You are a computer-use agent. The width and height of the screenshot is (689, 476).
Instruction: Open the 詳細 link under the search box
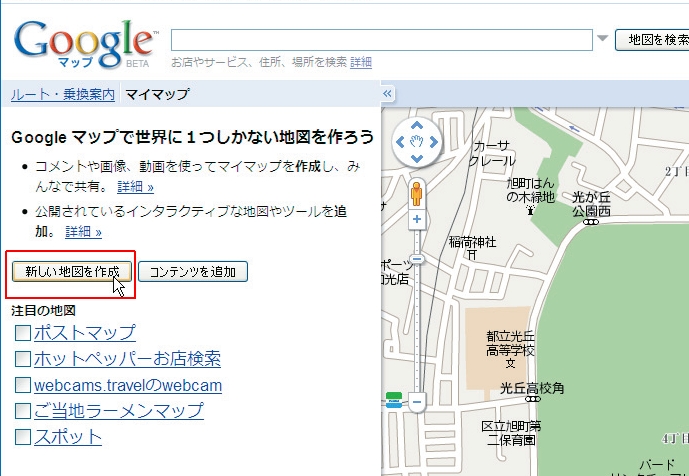coord(361,62)
